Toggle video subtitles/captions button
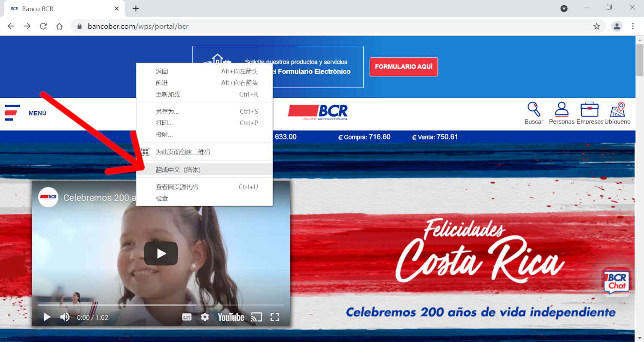The height and width of the screenshot is (342, 644). click(x=187, y=317)
